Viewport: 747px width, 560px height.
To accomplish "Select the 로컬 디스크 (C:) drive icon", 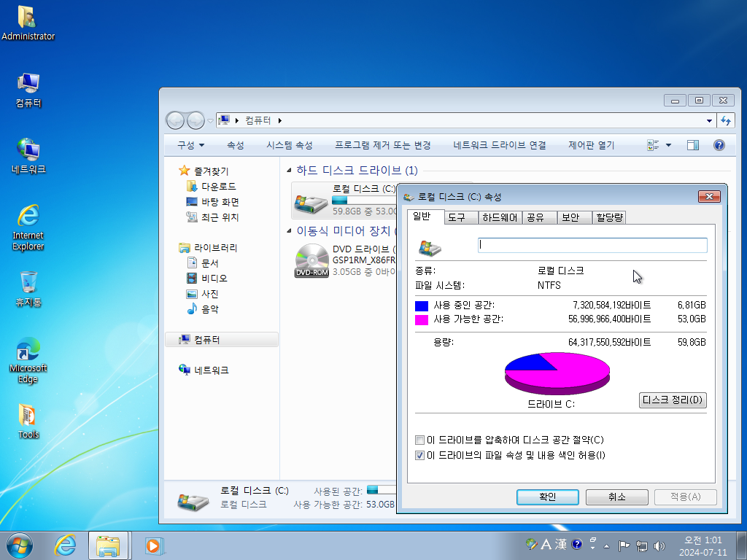I will [x=311, y=203].
